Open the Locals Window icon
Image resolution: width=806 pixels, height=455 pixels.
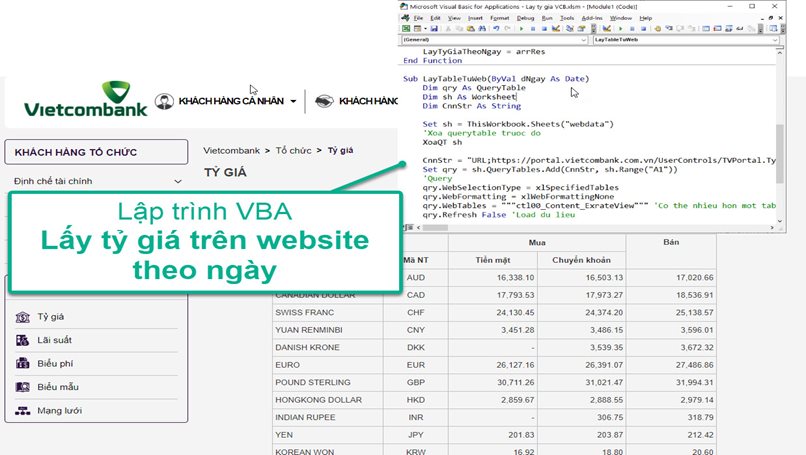(706, 28)
